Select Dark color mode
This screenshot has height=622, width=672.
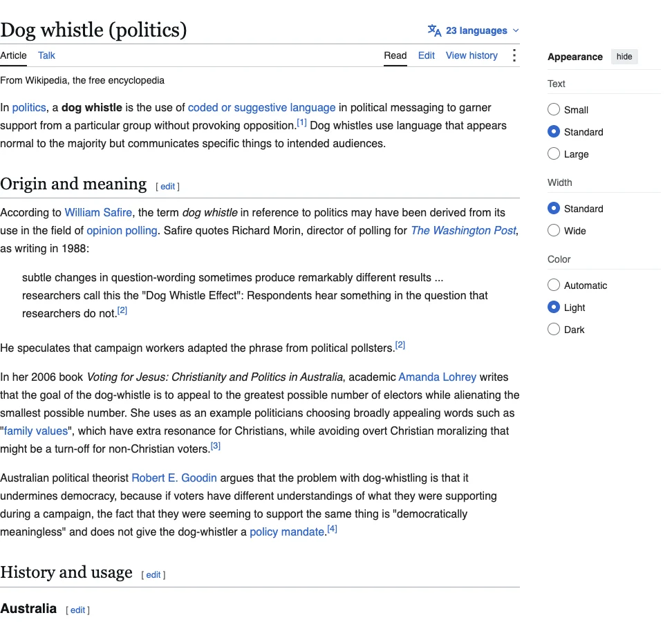(554, 330)
